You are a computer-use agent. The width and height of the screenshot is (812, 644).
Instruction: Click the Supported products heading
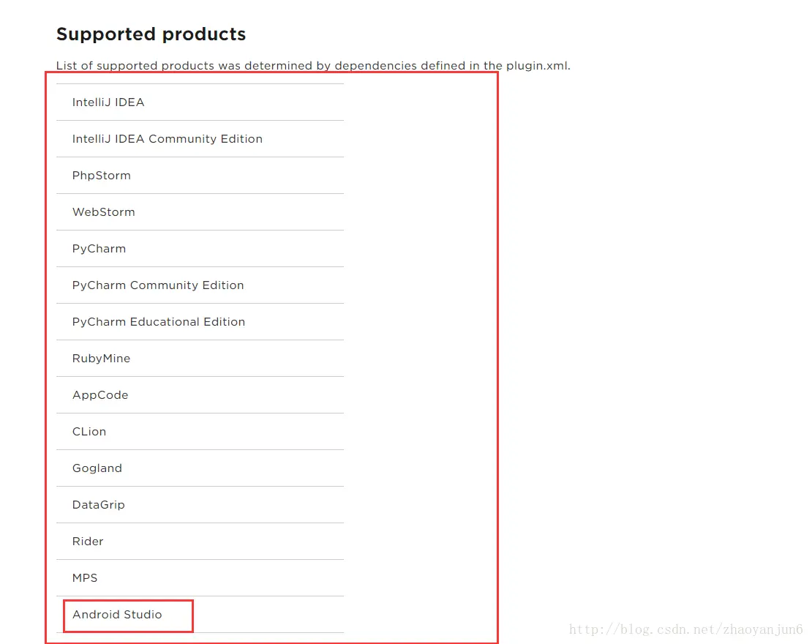click(x=151, y=34)
